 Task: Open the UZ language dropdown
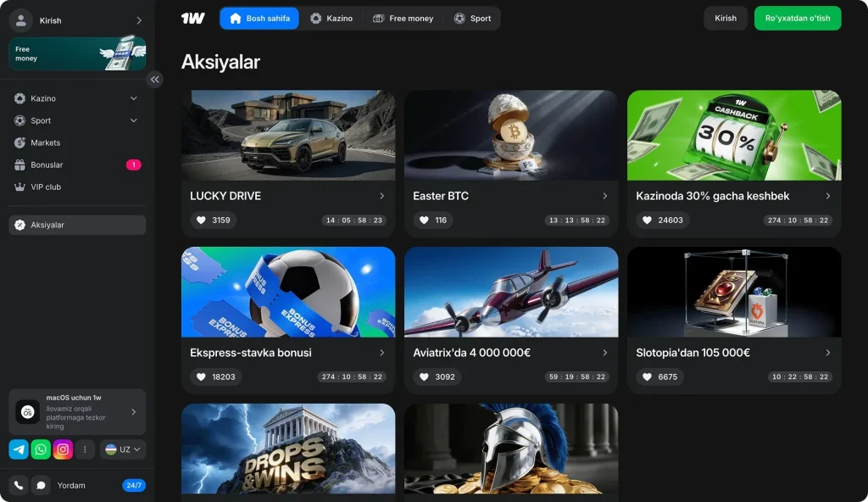[x=123, y=449]
